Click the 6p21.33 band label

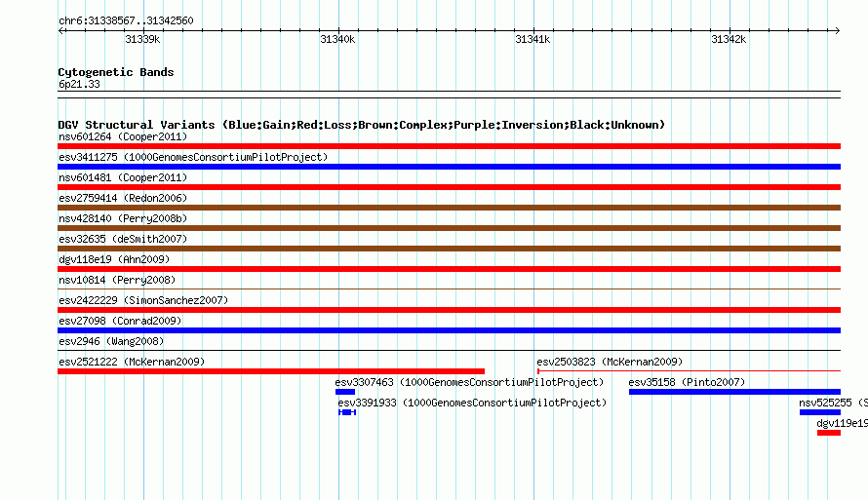79,84
